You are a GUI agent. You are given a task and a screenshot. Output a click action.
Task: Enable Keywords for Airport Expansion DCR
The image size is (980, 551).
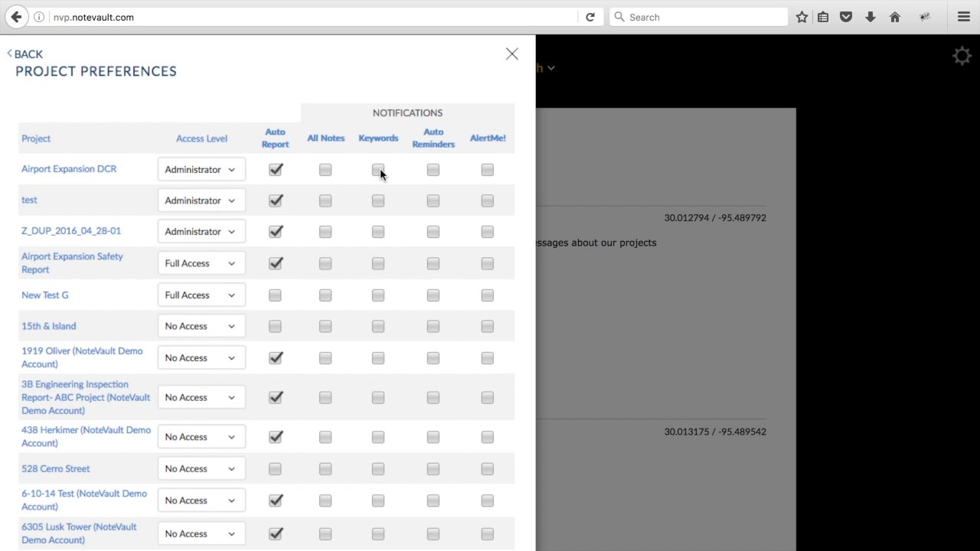click(x=378, y=170)
